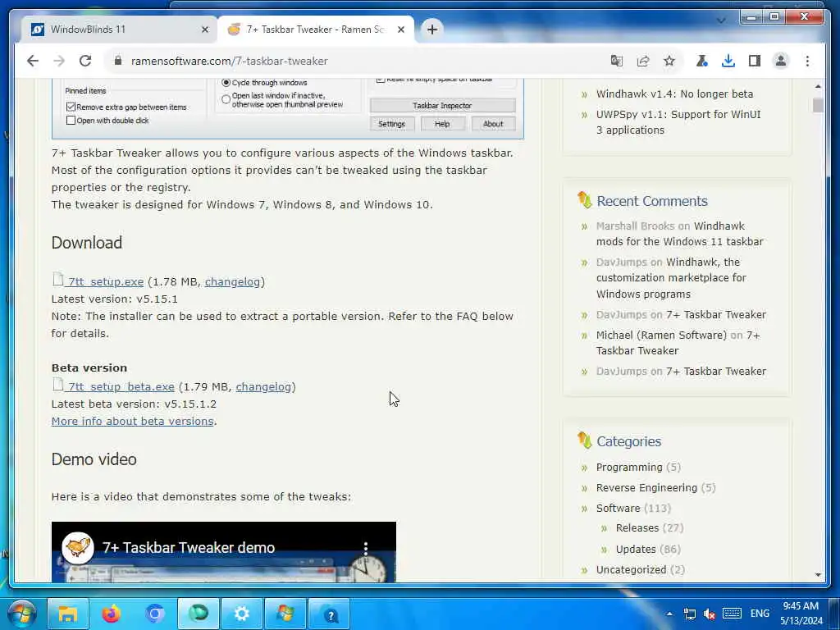This screenshot has height=630, width=840.
Task: Reload the current page
Action: (x=85, y=61)
